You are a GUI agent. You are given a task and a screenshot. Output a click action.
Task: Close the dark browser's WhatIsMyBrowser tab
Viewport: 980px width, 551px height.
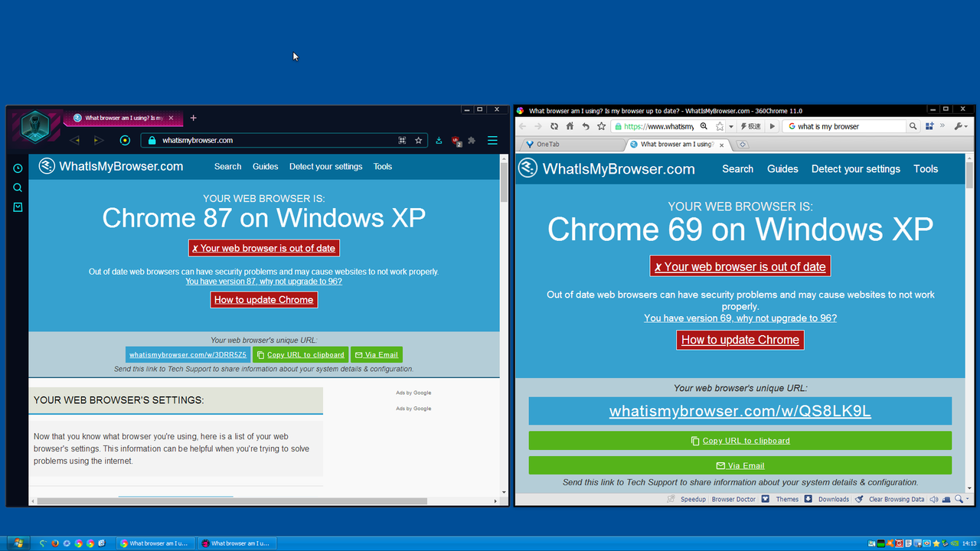click(x=171, y=118)
